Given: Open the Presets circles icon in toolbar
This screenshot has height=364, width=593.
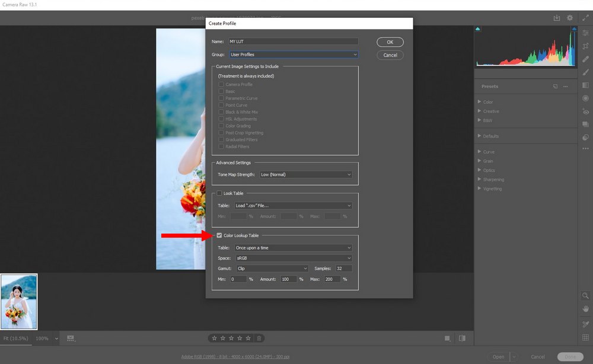Looking at the screenshot, I should tap(585, 137).
